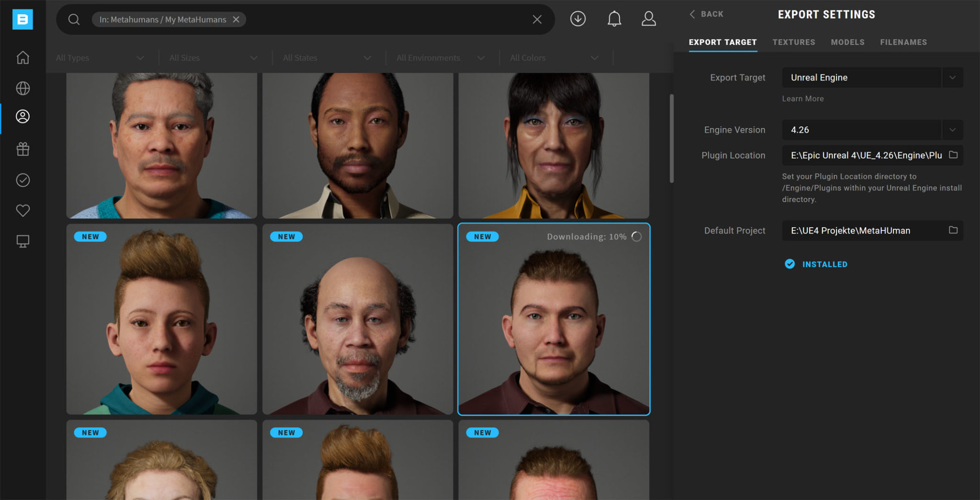This screenshot has width=980, height=500.
Task: Click the user profile icon in the header
Action: click(x=649, y=19)
